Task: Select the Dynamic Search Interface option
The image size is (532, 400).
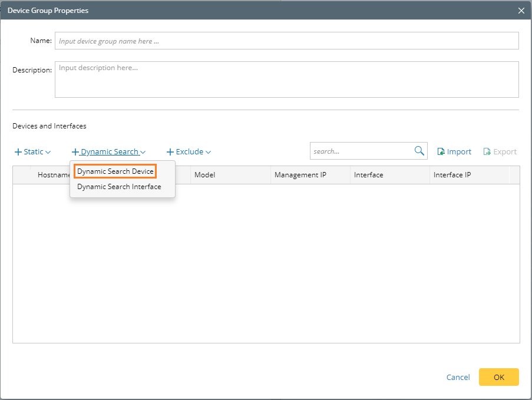Action: (119, 187)
